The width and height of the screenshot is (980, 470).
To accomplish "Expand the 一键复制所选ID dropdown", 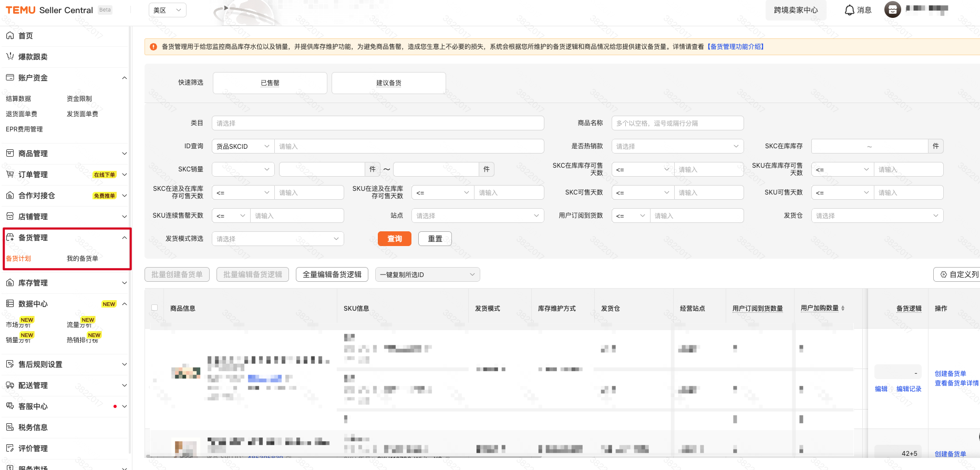I will tap(427, 274).
